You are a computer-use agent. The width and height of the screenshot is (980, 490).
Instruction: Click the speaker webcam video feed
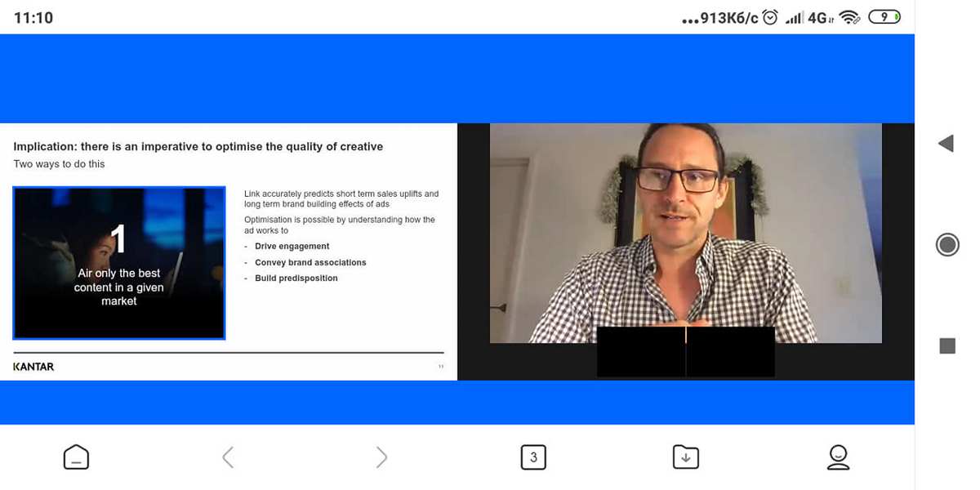[x=685, y=233]
